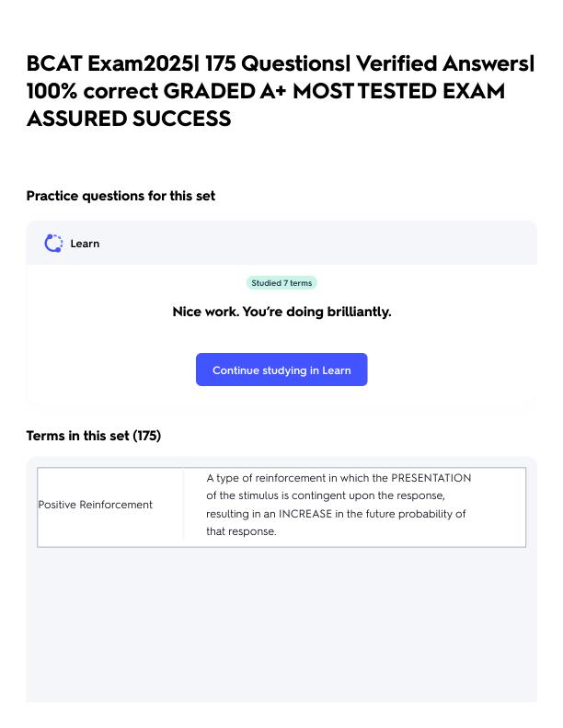Click the capitalized word INCREASE in definition
This screenshot has height=728, width=563.
305,514
